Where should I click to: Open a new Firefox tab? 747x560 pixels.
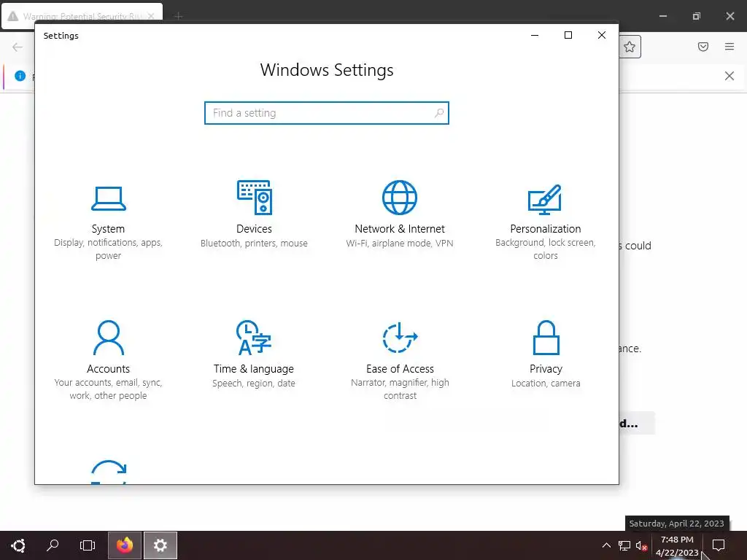tap(178, 16)
